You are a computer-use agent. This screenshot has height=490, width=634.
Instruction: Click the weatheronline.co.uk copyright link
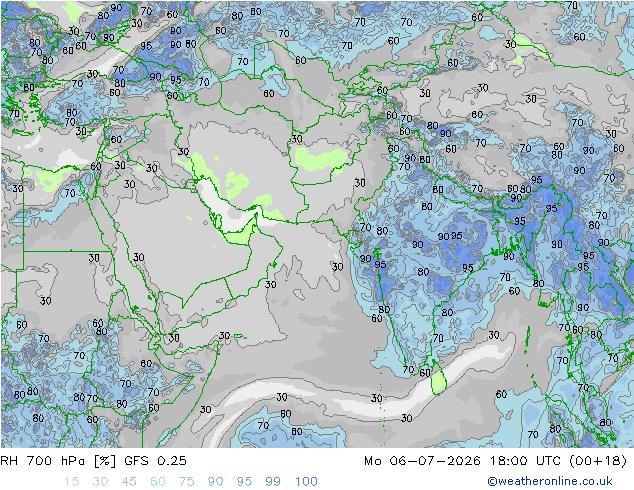click(x=550, y=481)
